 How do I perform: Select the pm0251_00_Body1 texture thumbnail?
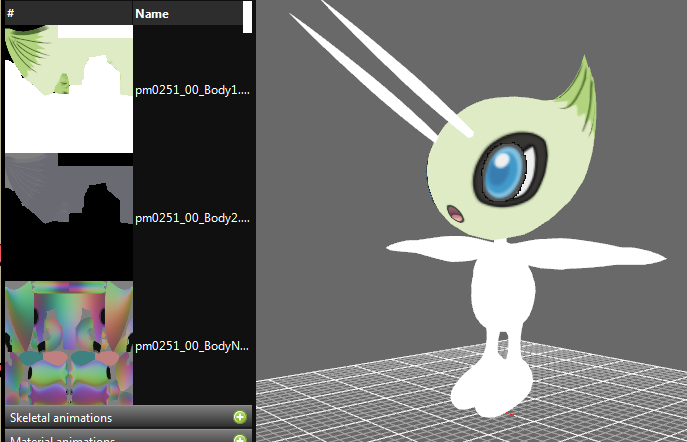click(x=68, y=89)
